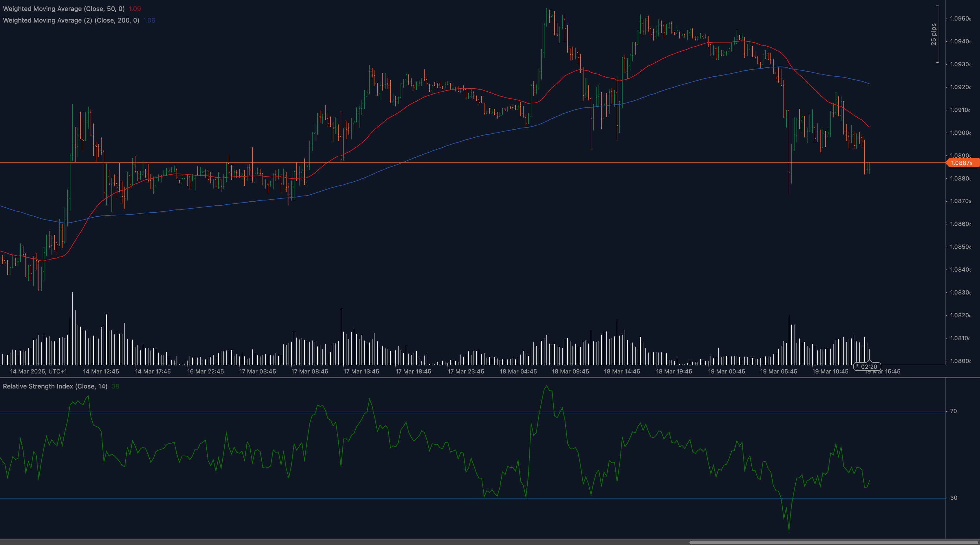Click the grip handle on countdown badge
Image resolution: width=980 pixels, height=545 pixels.
pyautogui.click(x=856, y=367)
